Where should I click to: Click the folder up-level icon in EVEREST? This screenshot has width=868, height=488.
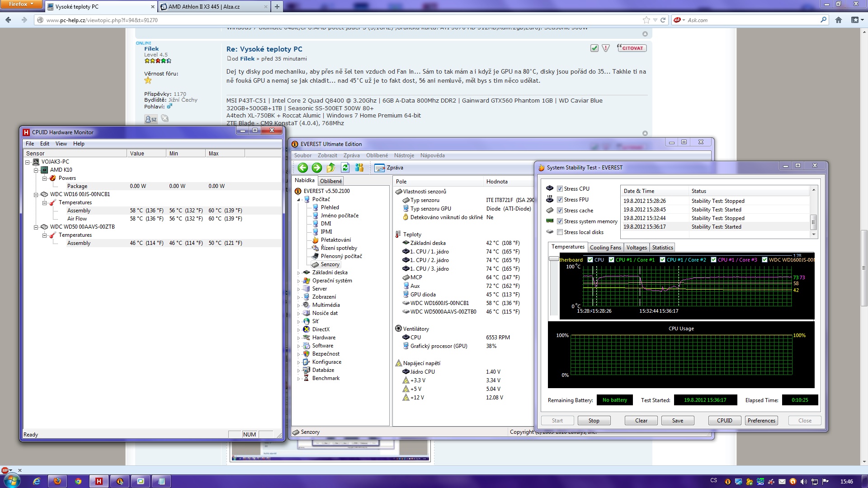pyautogui.click(x=331, y=168)
